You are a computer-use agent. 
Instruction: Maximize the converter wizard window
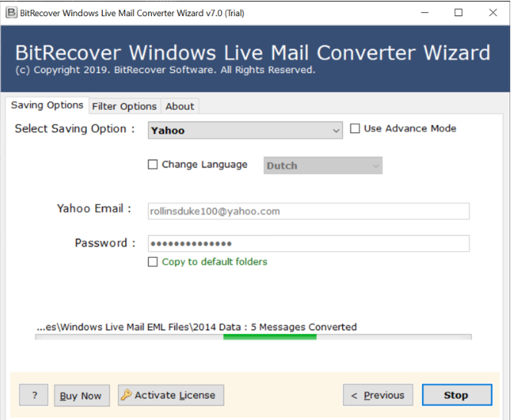[x=459, y=12]
